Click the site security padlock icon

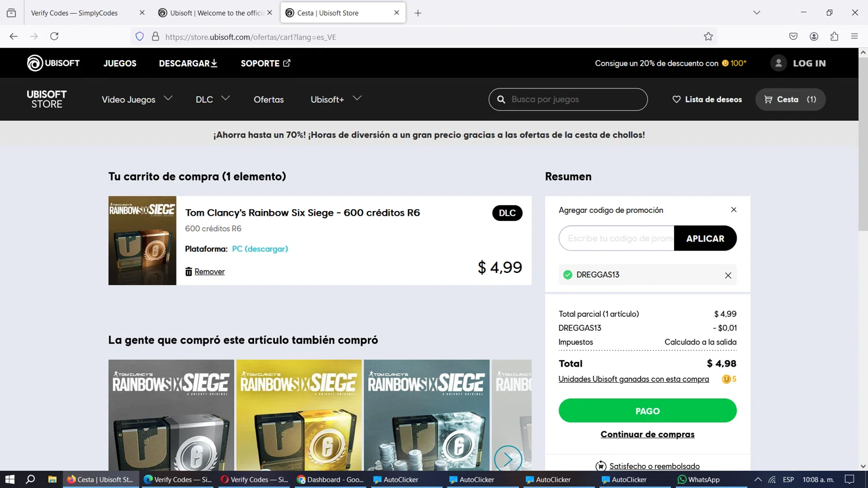156,36
